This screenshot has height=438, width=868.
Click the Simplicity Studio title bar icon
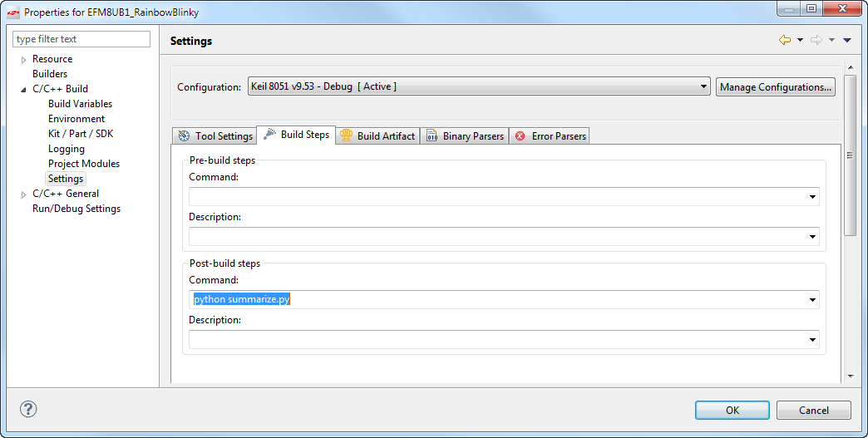pos(13,12)
